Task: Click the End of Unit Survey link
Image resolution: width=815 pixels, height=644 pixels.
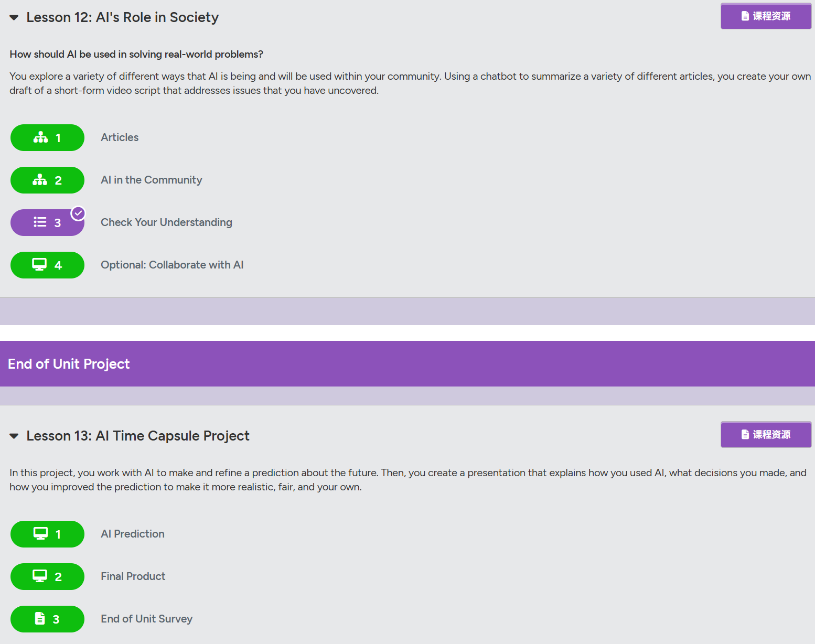Action: 147,619
